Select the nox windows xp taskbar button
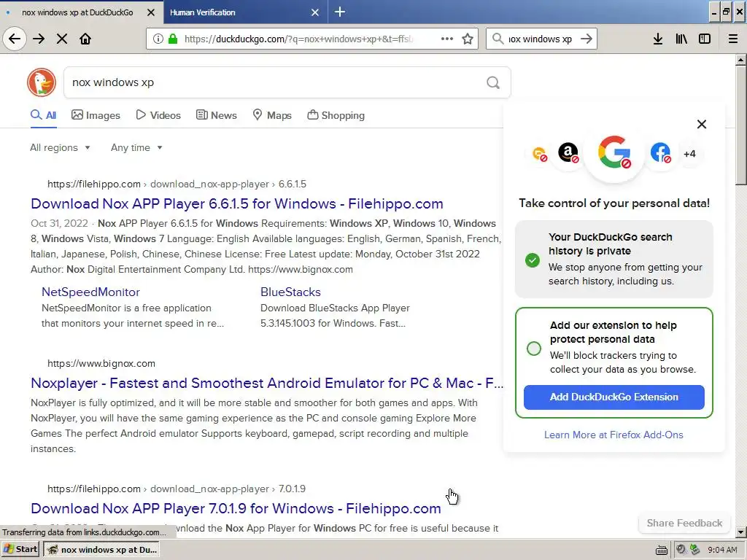 point(101,550)
